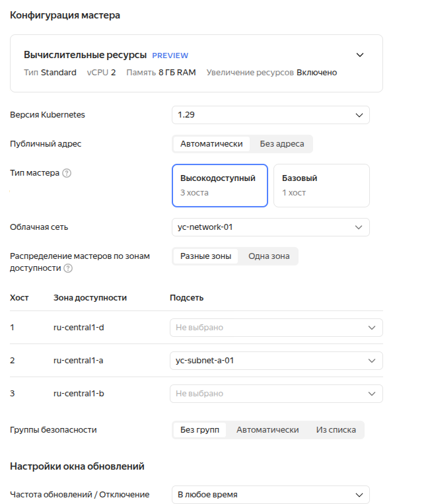Viewport: 430px width, 504px height.
Task: Select Без групп security option
Action: point(199,430)
